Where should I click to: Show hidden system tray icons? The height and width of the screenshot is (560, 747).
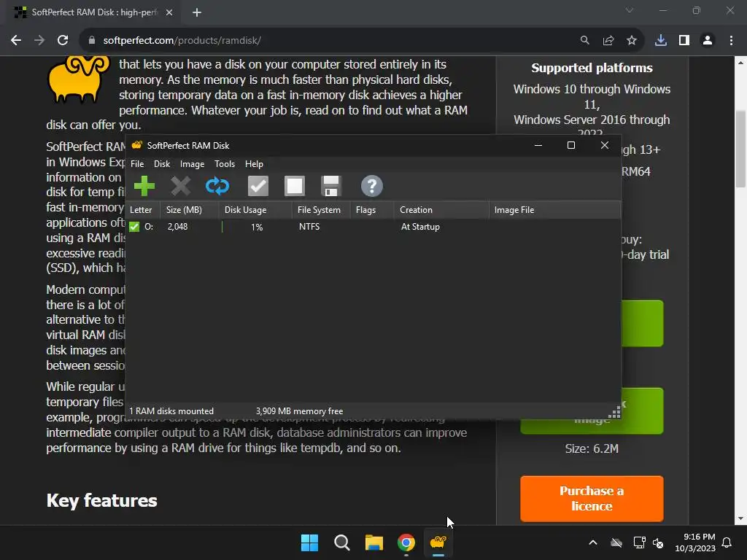[x=593, y=542]
